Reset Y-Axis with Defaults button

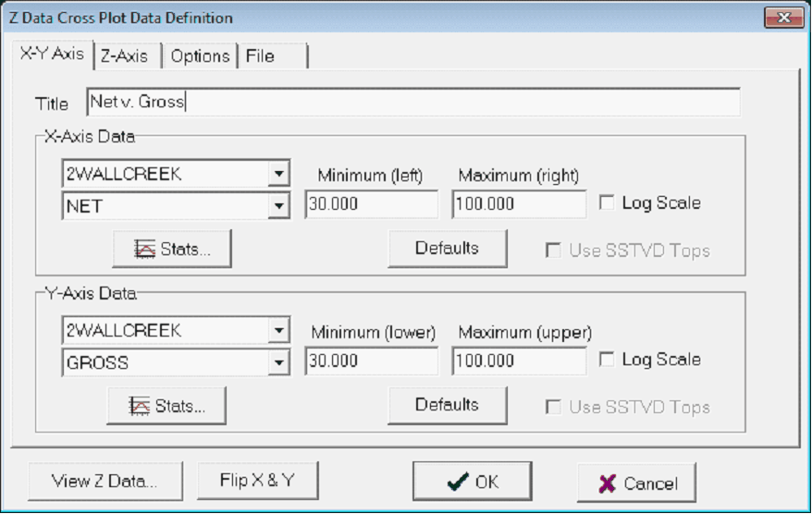click(447, 405)
